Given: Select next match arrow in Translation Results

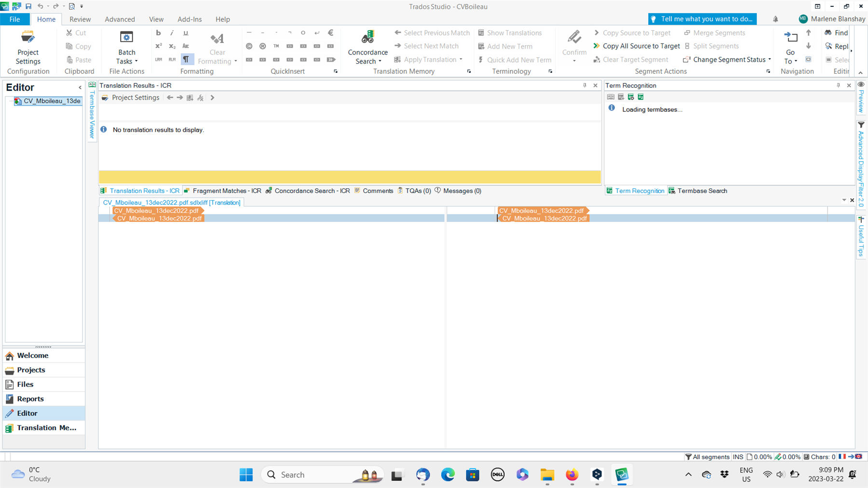Looking at the screenshot, I should tap(180, 97).
